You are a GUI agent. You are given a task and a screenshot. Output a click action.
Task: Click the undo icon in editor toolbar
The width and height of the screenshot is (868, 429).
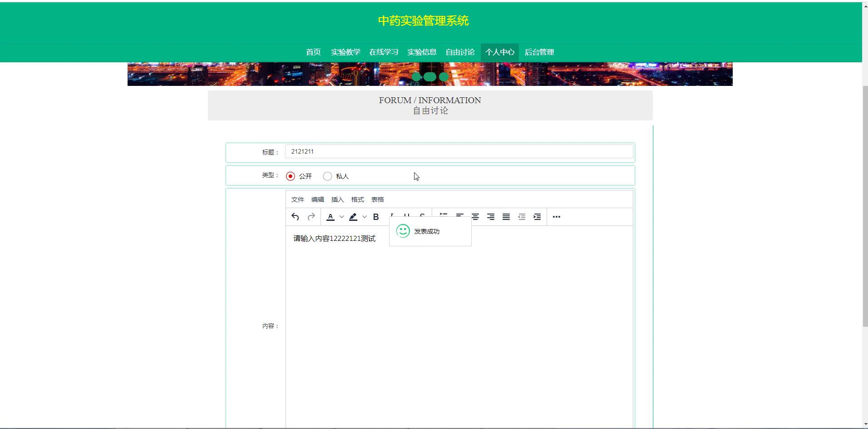[x=295, y=217]
